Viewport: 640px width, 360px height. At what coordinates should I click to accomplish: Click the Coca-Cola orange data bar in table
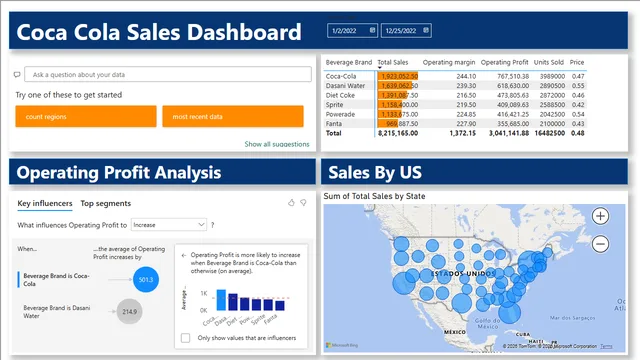click(x=398, y=76)
